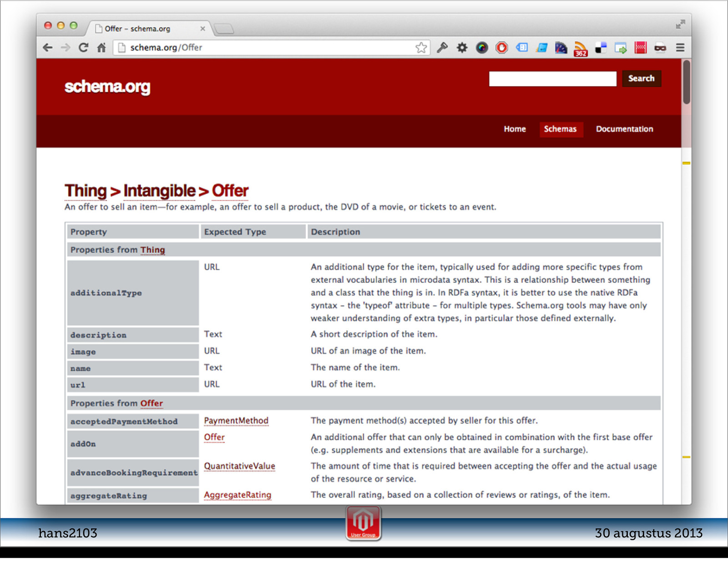Image resolution: width=728 pixels, height=561 pixels.
Task: Open the Home menu item
Action: pos(515,129)
